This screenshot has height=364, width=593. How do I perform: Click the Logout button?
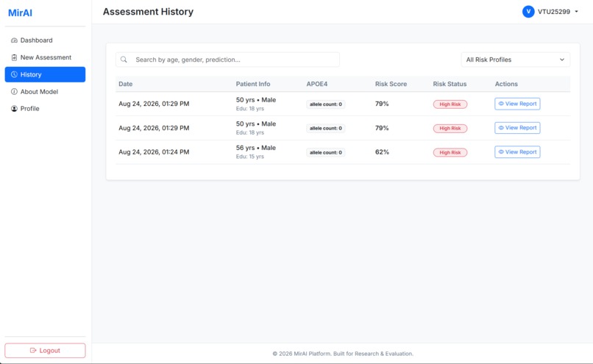(45, 350)
